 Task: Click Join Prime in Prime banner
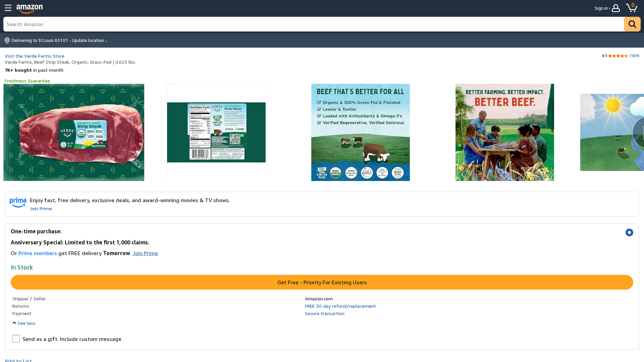(x=41, y=208)
